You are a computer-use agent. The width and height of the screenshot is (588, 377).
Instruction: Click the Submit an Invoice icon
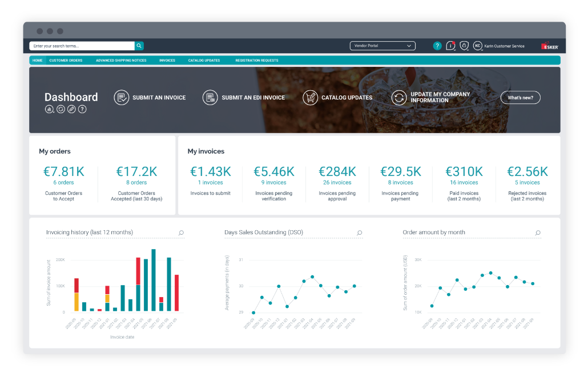(x=122, y=98)
